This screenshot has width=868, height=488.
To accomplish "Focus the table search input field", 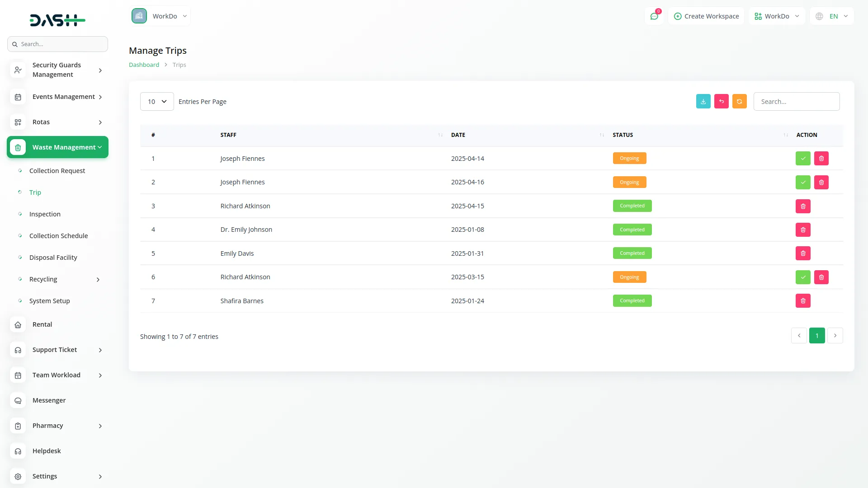I will click(796, 102).
